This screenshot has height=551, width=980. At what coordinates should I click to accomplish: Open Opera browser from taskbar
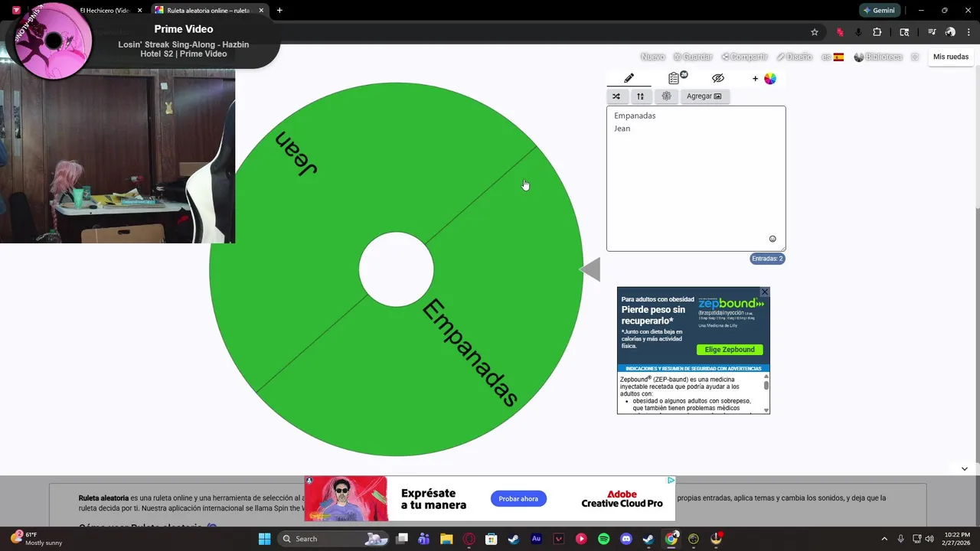tap(469, 539)
